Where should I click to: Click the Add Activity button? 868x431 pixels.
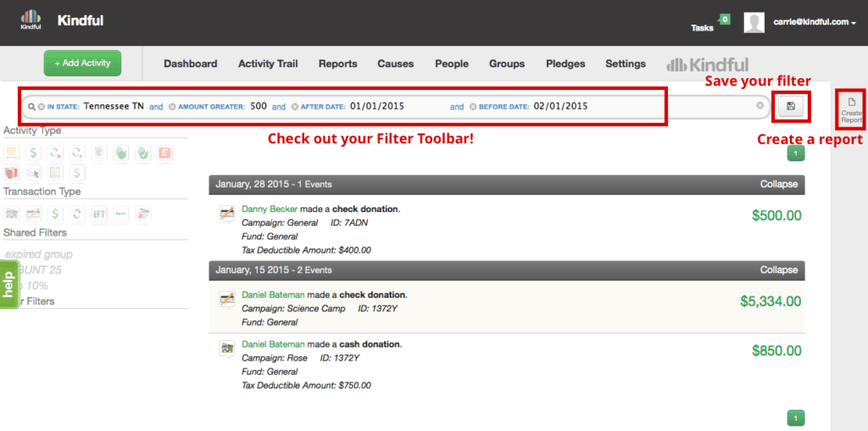point(82,63)
